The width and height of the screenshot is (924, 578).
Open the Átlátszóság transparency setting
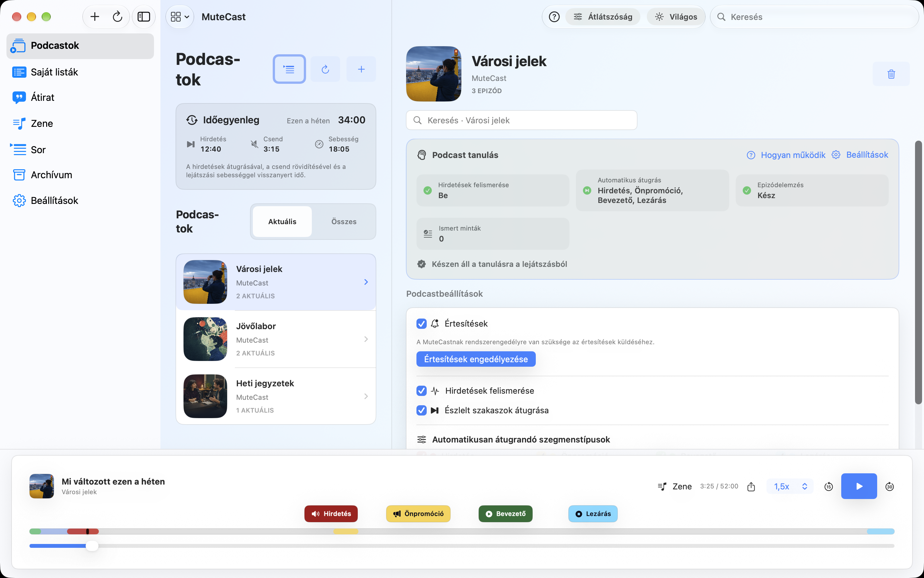[603, 17]
